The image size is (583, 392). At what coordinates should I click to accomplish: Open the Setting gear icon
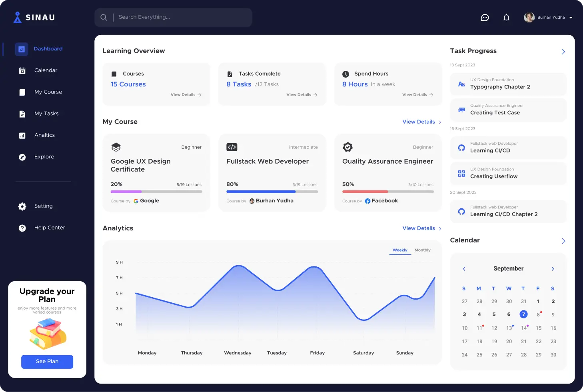(x=22, y=206)
